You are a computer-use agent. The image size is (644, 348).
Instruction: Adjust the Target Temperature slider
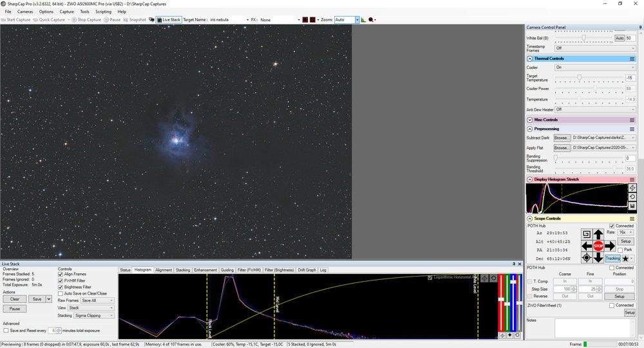coord(580,77)
